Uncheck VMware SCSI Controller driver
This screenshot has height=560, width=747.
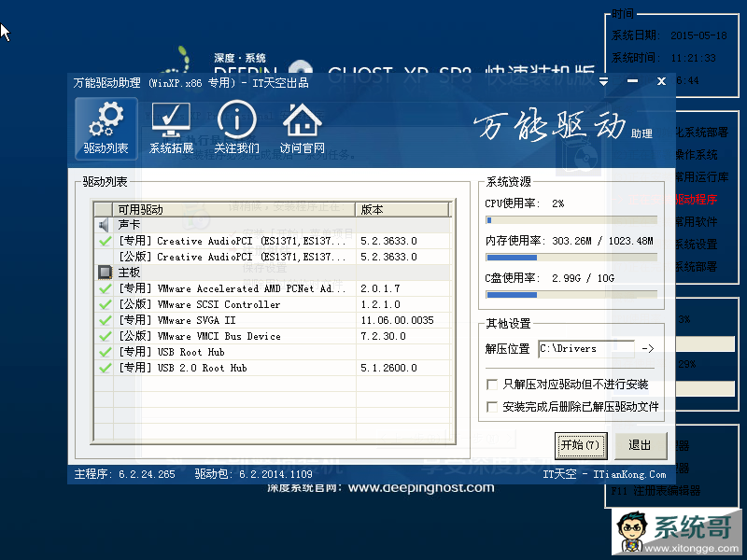pyautogui.click(x=105, y=304)
